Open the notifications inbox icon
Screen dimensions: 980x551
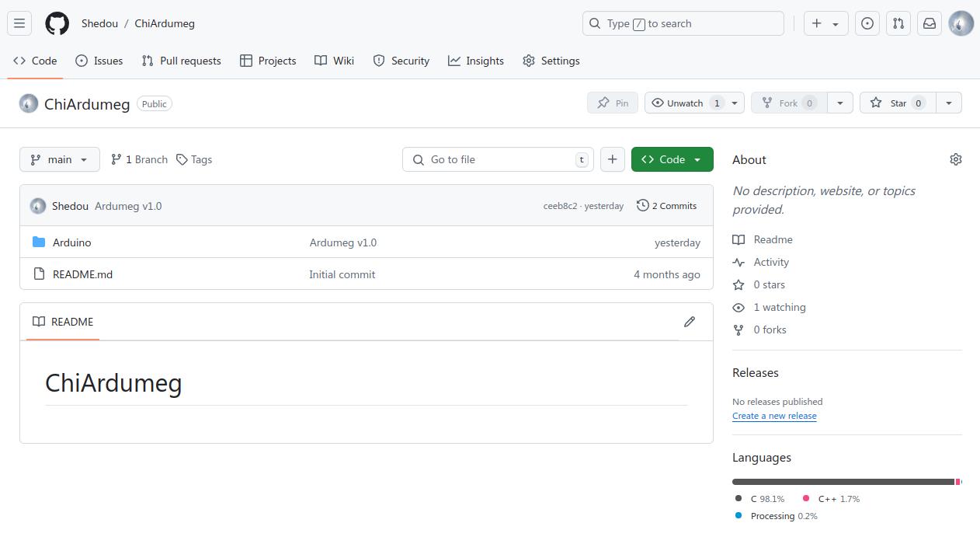[x=930, y=23]
